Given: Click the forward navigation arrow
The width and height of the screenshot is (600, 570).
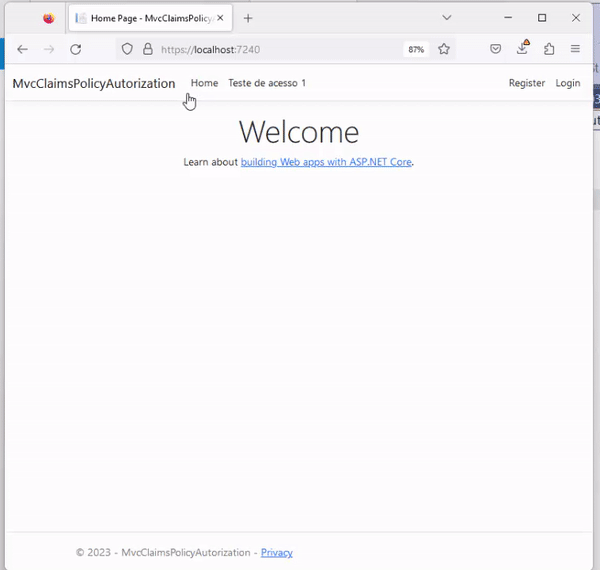Looking at the screenshot, I should click(49, 49).
